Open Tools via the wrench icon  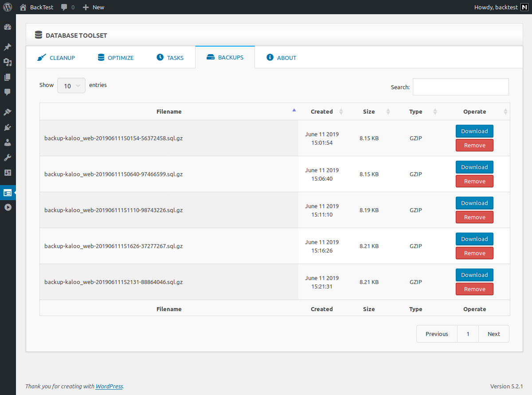click(8, 158)
